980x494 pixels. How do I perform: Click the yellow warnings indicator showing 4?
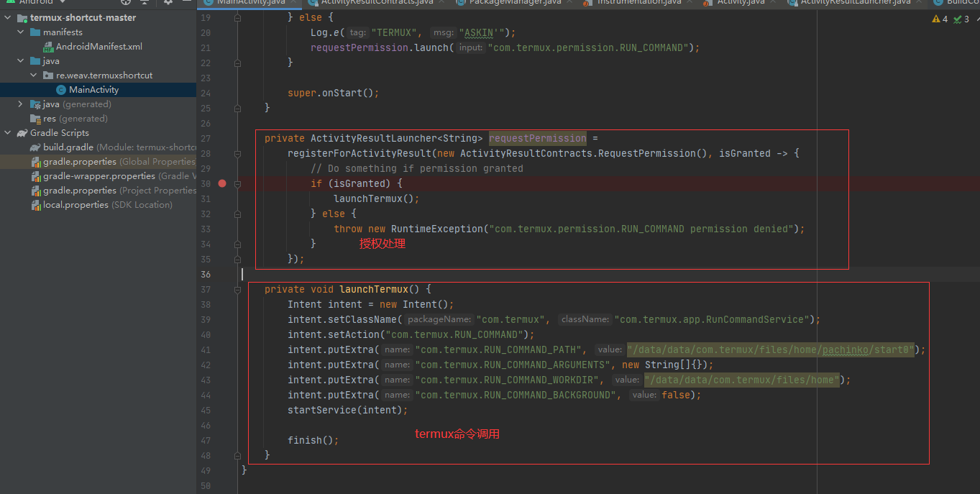click(x=938, y=19)
